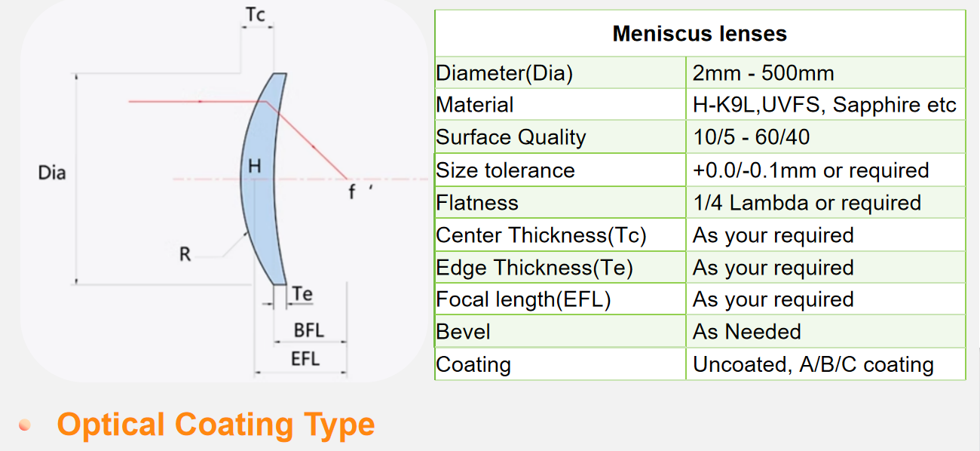Click the BFL dimension label in diagram
The width and height of the screenshot is (980, 451).
[x=309, y=330]
